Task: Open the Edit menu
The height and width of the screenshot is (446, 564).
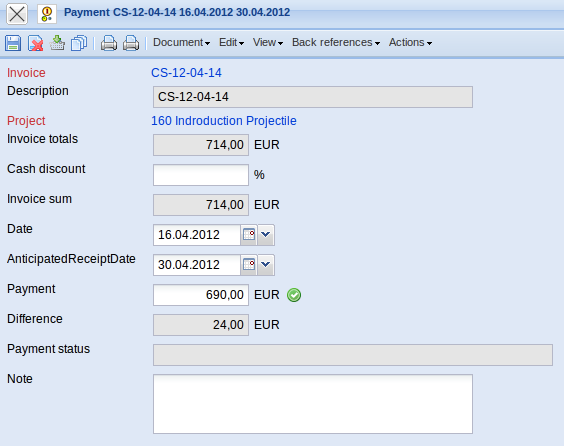Action: [x=231, y=42]
